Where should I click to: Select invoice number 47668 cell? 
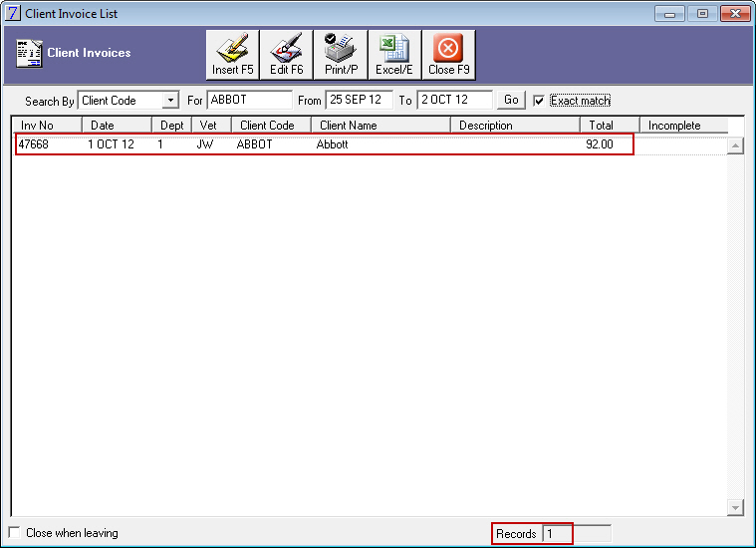(33, 144)
